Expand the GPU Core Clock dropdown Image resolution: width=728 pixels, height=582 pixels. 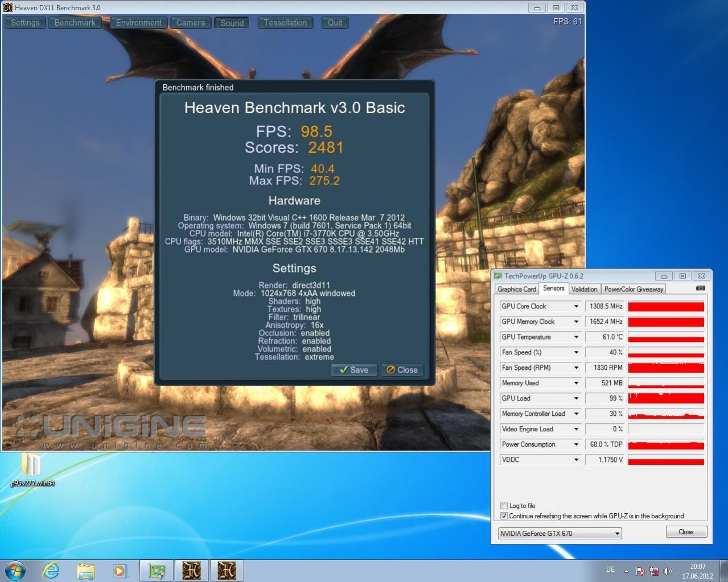pyautogui.click(x=576, y=306)
